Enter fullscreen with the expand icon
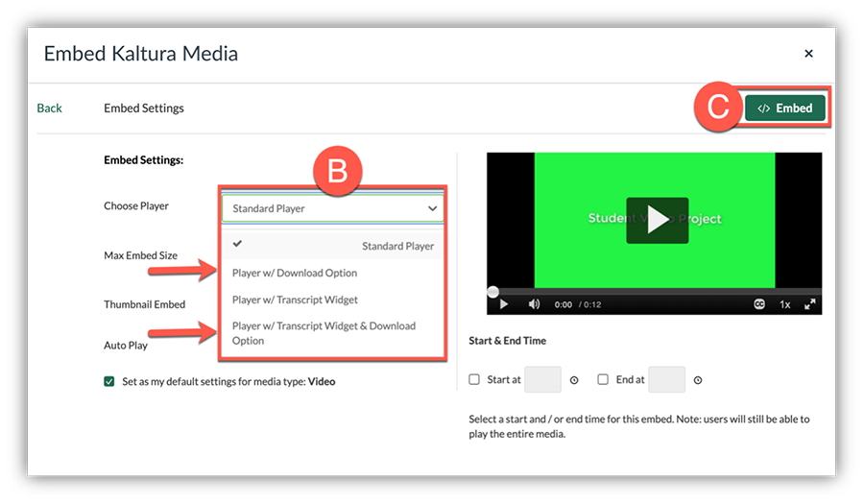Viewport: 864px width, 504px height. pyautogui.click(x=810, y=304)
